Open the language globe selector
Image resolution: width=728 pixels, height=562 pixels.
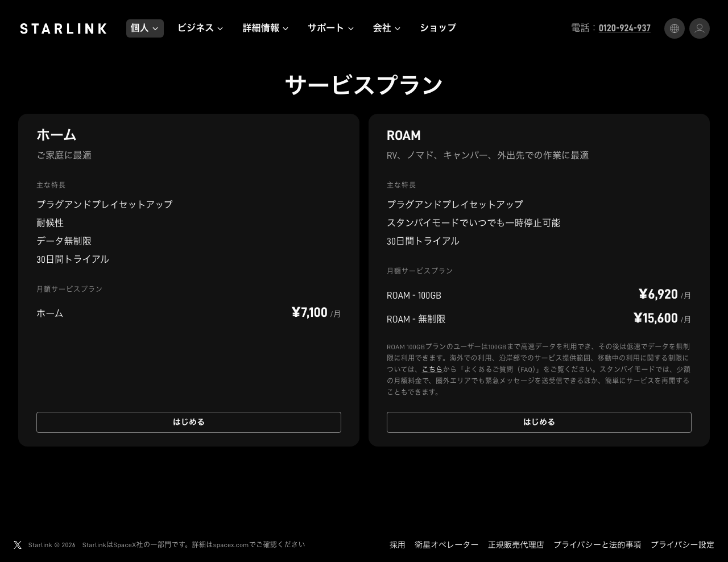click(x=675, y=28)
